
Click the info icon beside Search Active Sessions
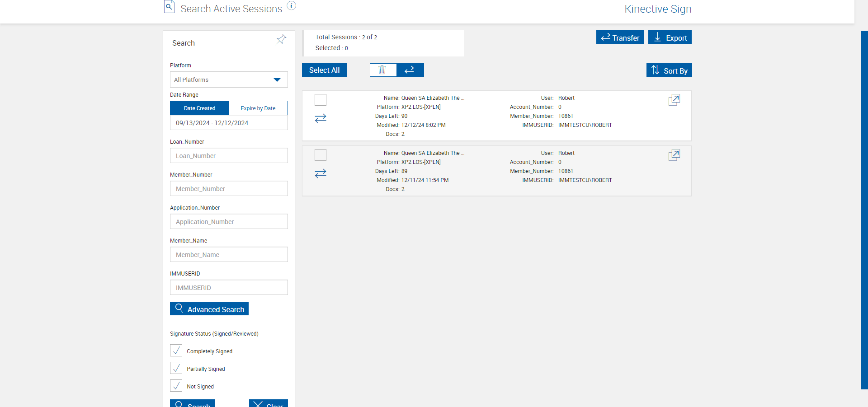(292, 6)
